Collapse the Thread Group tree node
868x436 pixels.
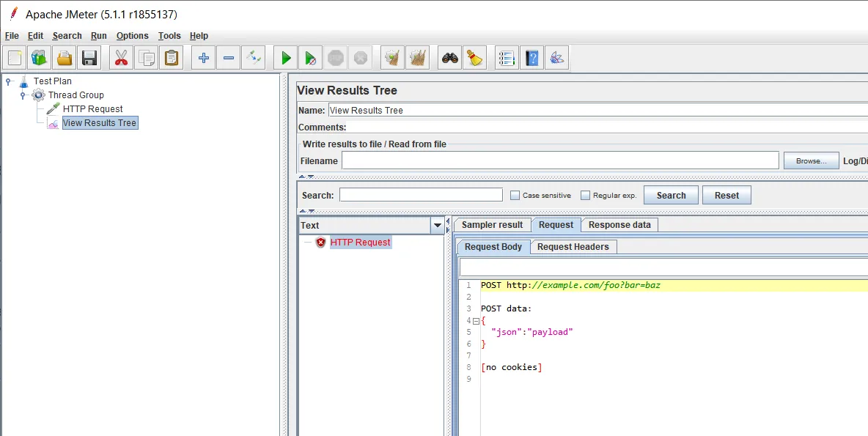click(x=23, y=95)
